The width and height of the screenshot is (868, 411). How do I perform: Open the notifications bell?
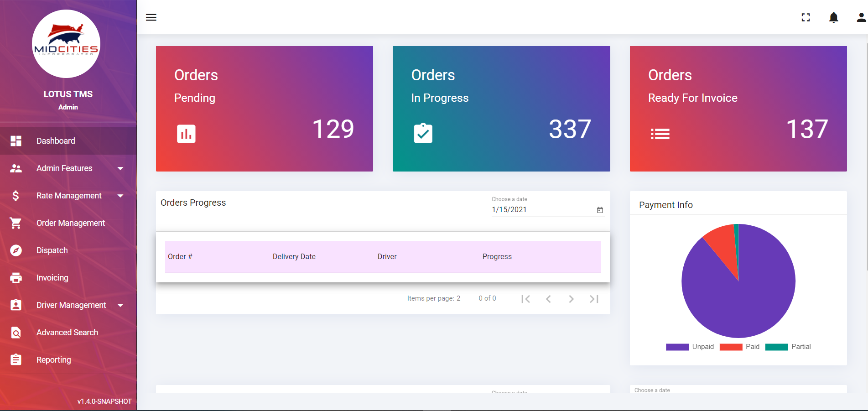[833, 17]
